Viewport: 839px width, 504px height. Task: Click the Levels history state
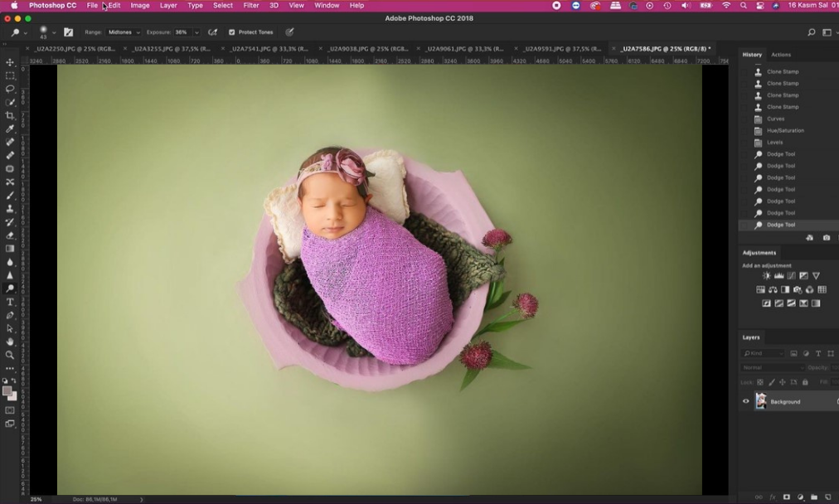[774, 143]
